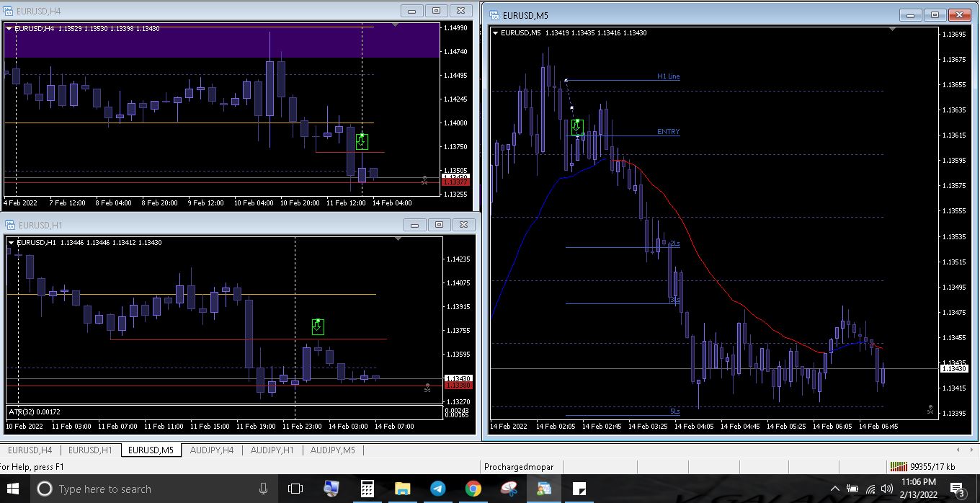The height and width of the screenshot is (503, 980).
Task: Maximize the EURUSD,M5 chart window
Action: (935, 15)
